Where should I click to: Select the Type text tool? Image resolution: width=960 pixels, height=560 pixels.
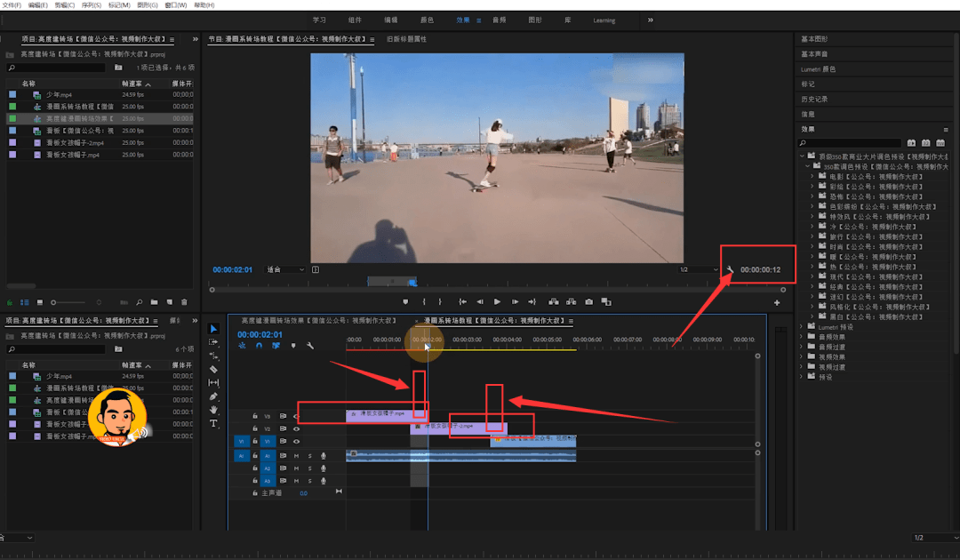[213, 423]
